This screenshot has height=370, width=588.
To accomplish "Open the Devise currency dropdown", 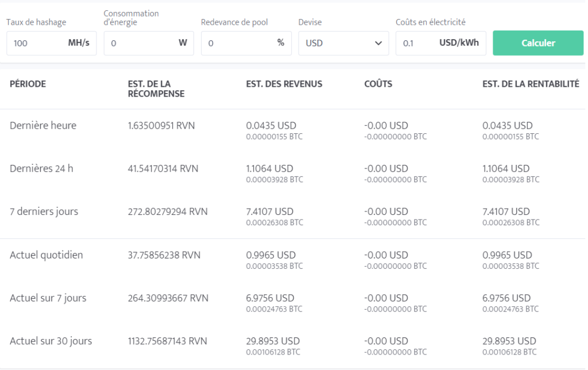I will [x=343, y=43].
